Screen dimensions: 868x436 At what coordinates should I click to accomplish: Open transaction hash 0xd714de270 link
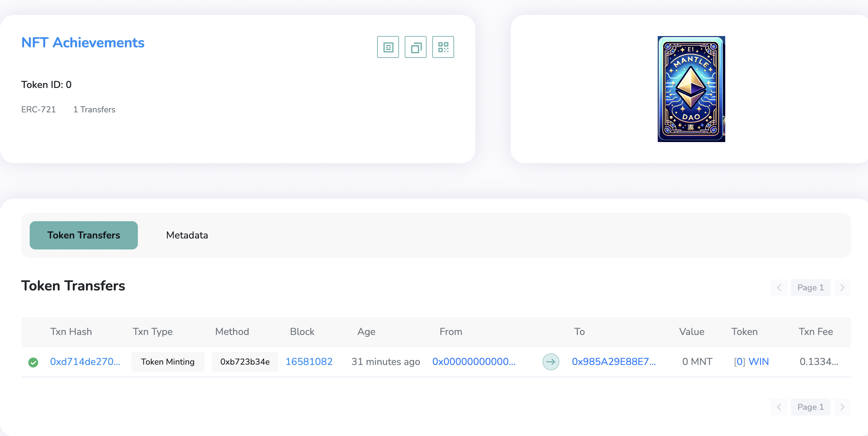click(x=85, y=361)
